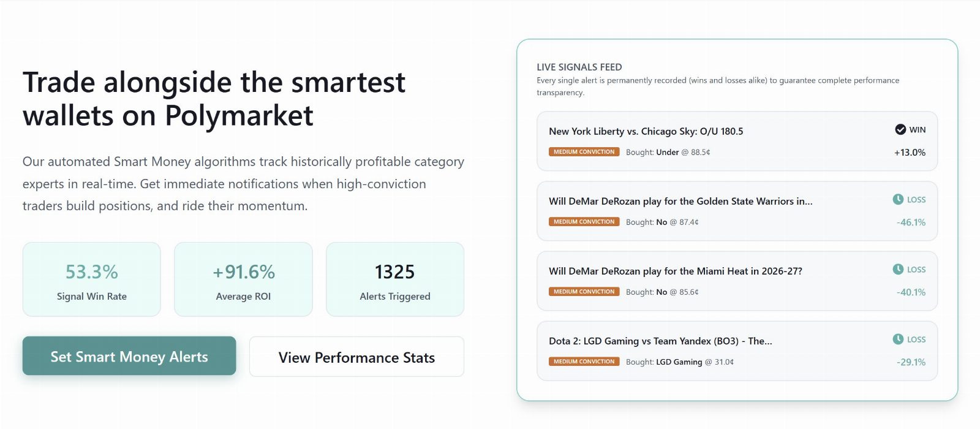Click the clock icon on Dota 2 signal

click(898, 339)
